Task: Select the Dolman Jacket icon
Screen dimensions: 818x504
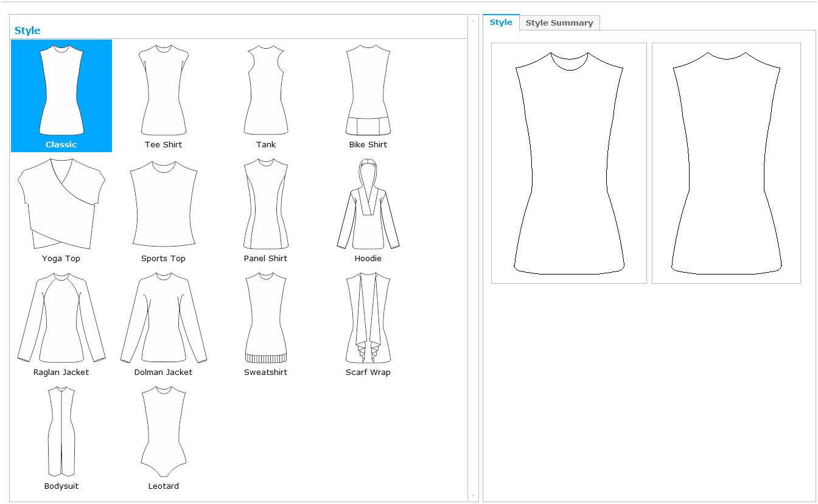Action: (x=163, y=318)
